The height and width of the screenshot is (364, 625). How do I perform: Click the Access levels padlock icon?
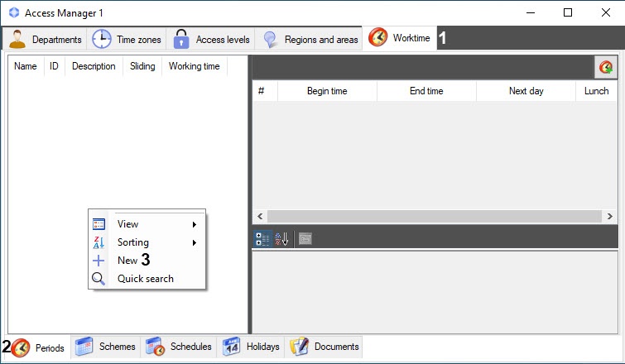[x=181, y=39]
